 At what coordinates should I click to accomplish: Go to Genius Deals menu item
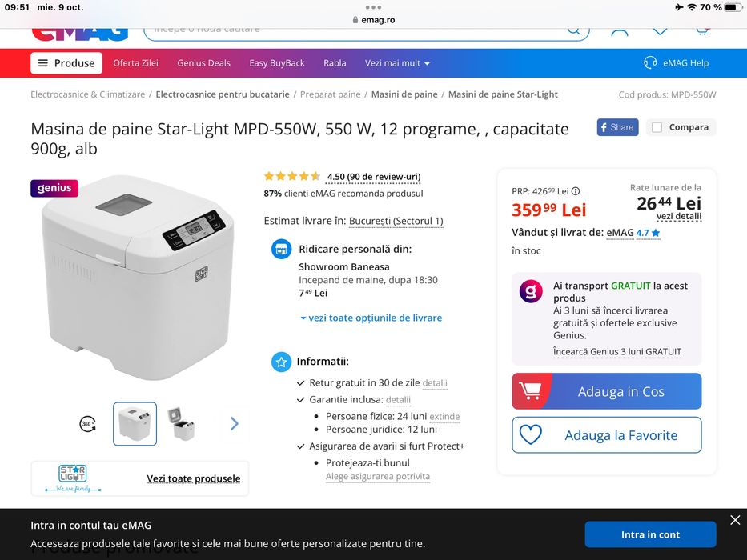203,63
